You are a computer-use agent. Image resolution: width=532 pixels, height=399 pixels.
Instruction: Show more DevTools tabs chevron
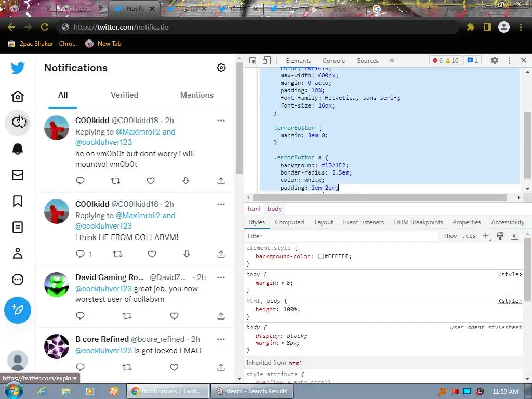pyautogui.click(x=392, y=60)
